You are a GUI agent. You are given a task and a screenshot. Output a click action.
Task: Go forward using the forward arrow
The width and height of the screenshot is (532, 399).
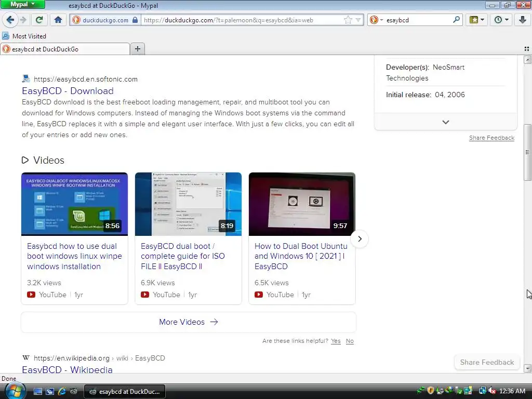pyautogui.click(x=23, y=20)
